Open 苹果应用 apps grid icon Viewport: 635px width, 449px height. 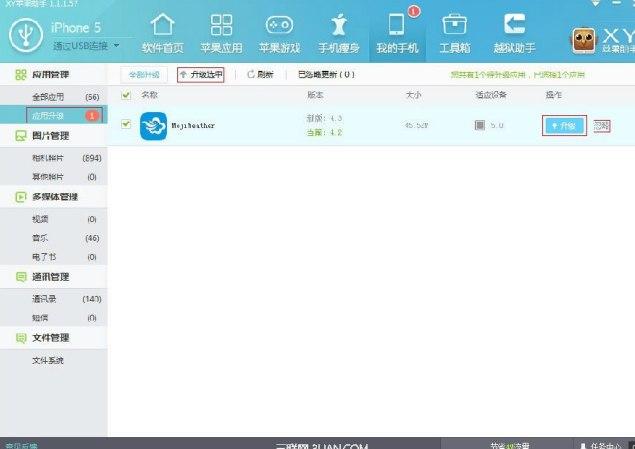point(222,25)
